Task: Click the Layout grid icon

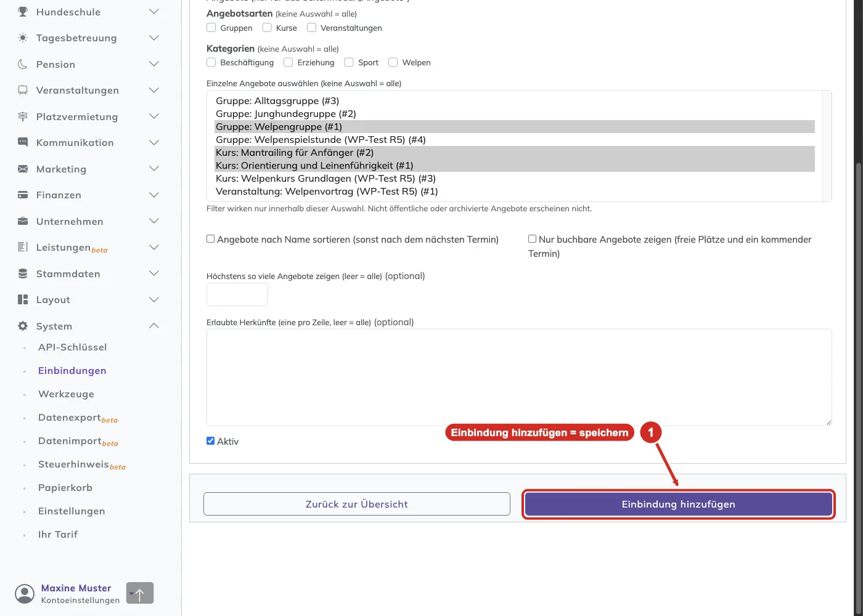Action: (23, 299)
